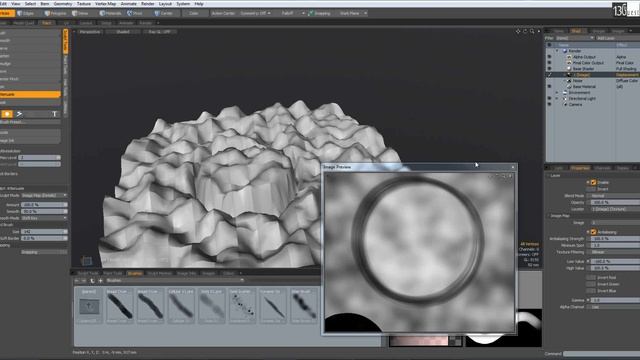Image resolution: width=640 pixels, height=360 pixels.
Task: Open the Symmetry dropdown
Action: pos(255,13)
